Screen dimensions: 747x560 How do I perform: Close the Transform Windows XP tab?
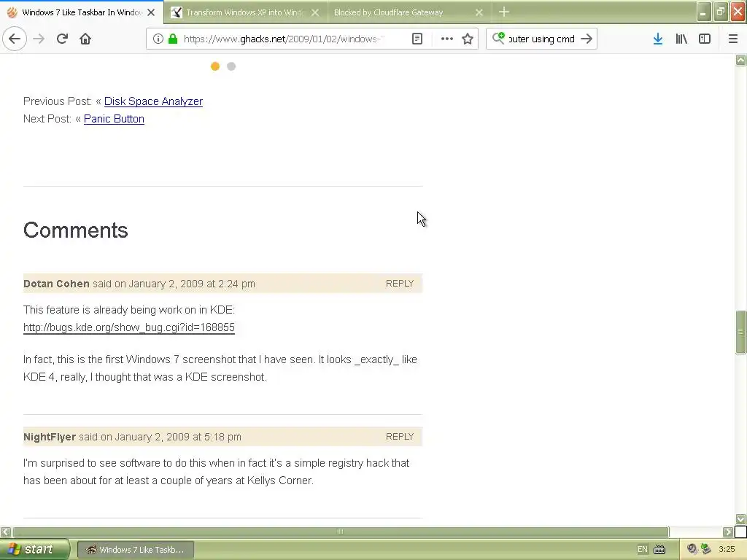click(x=315, y=12)
